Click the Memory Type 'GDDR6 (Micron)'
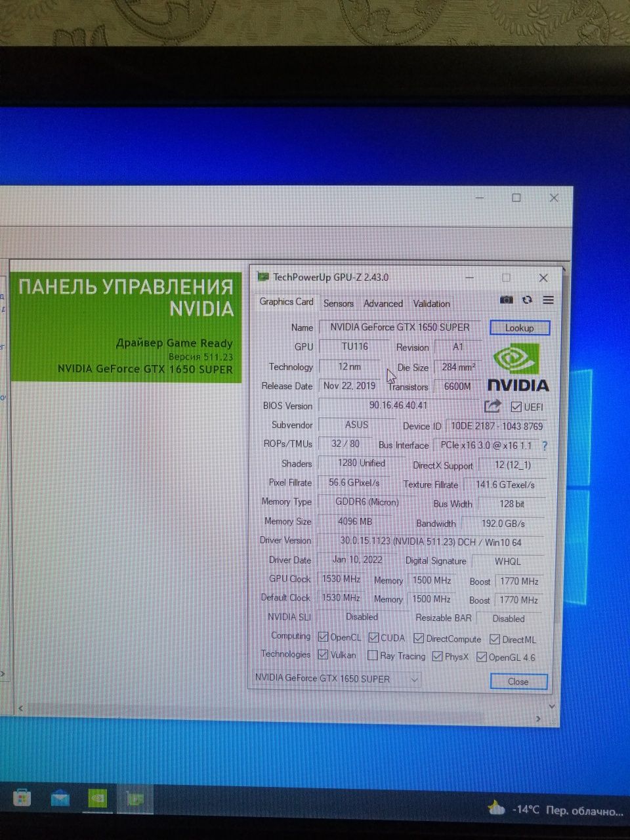Screen dimensions: 630x840 367,502
